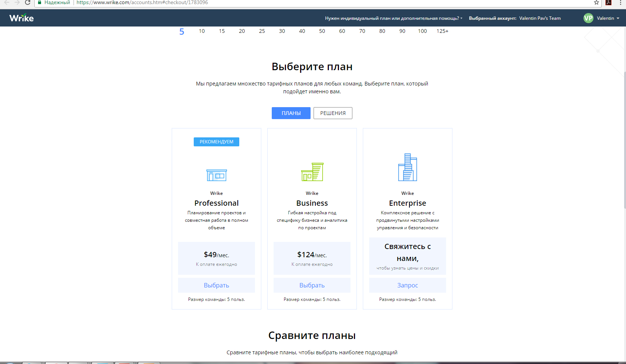Click the Business plan building icon
Image resolution: width=626 pixels, height=364 pixels.
pyautogui.click(x=312, y=172)
